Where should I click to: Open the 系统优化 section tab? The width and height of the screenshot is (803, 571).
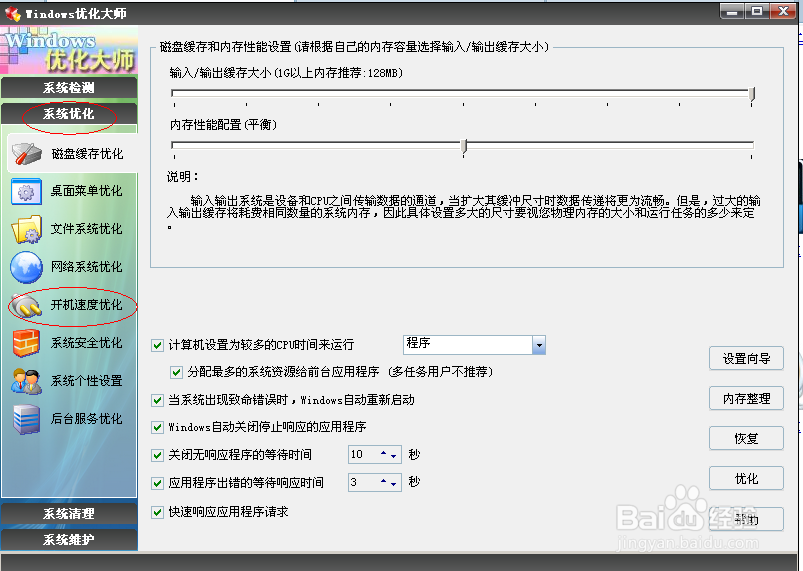[69, 114]
